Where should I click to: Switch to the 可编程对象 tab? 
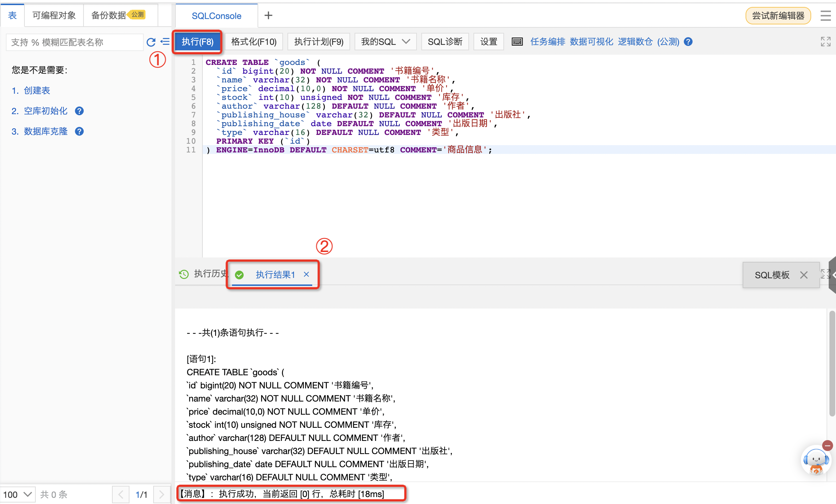click(54, 15)
